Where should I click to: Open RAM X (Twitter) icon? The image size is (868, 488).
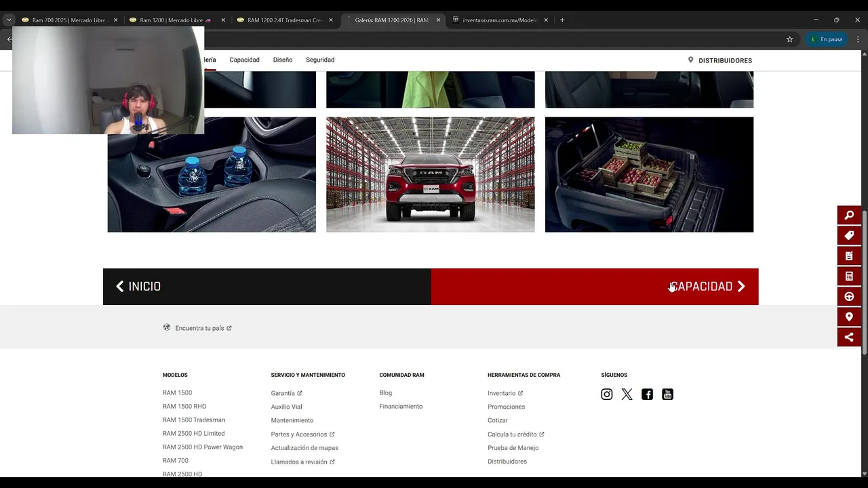coord(627,394)
